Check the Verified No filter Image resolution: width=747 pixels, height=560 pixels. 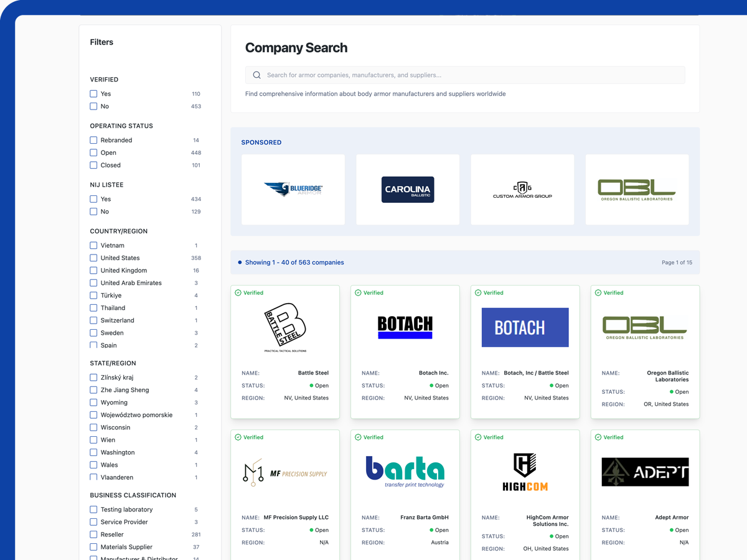[93, 106]
